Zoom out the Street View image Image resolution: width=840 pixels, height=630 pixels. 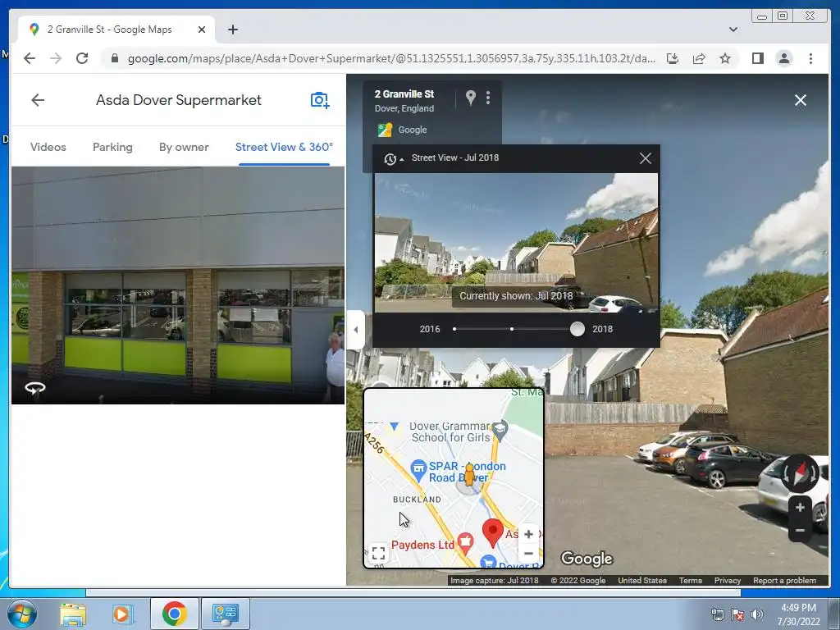pos(800,531)
